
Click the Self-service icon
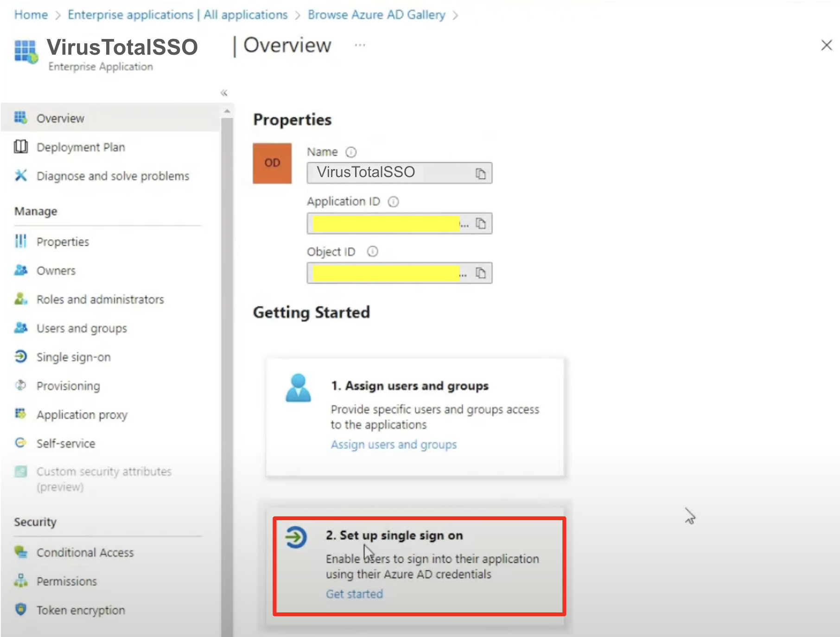point(20,442)
